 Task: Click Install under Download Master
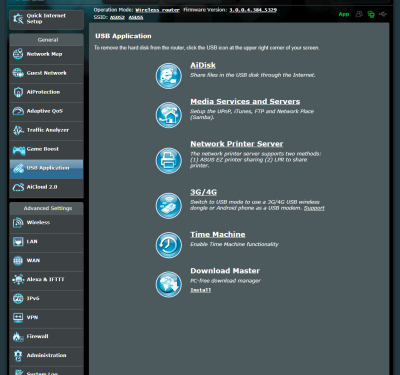200,290
